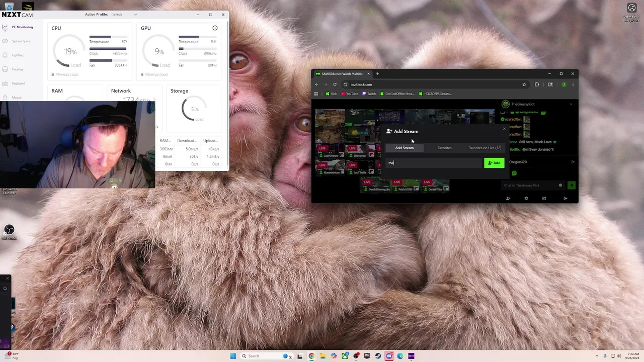Viewport: 644px width, 362px height.
Task: Click the LadyGranny stream thumbnail
Action: tap(330, 152)
